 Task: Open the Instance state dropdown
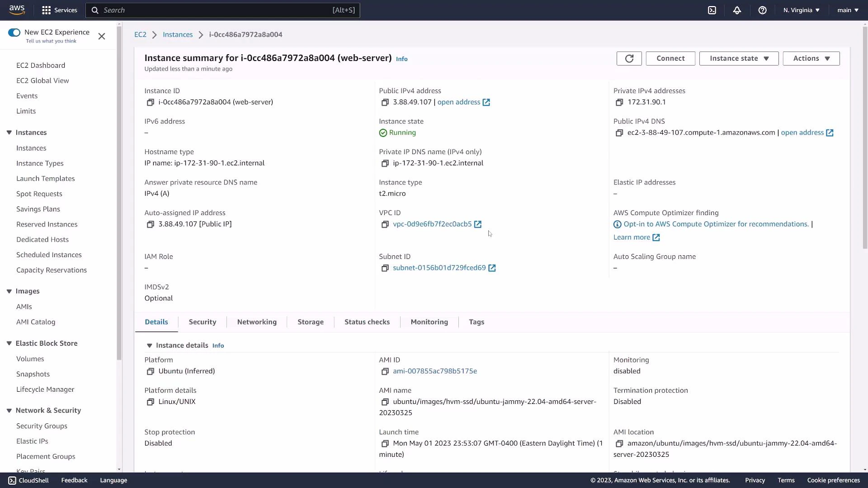(738, 58)
